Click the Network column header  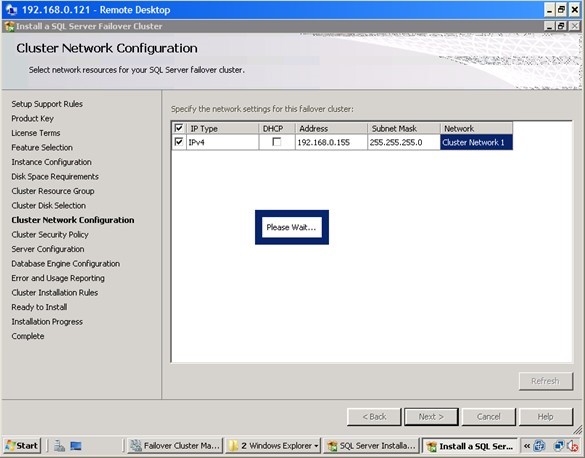[476, 128]
